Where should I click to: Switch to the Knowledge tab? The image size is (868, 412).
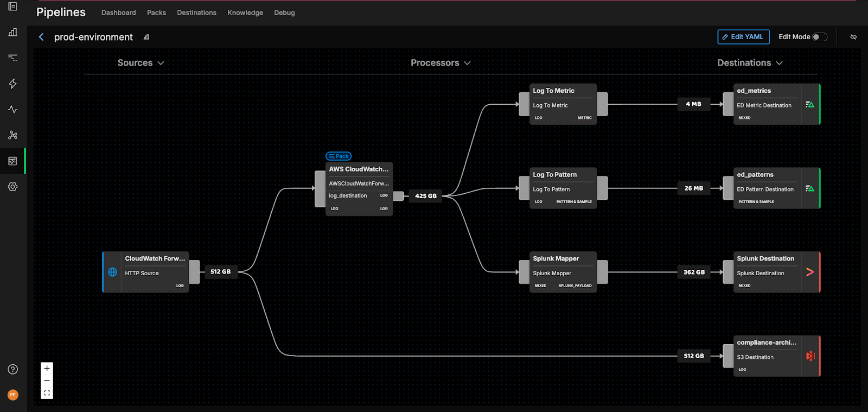tap(245, 12)
